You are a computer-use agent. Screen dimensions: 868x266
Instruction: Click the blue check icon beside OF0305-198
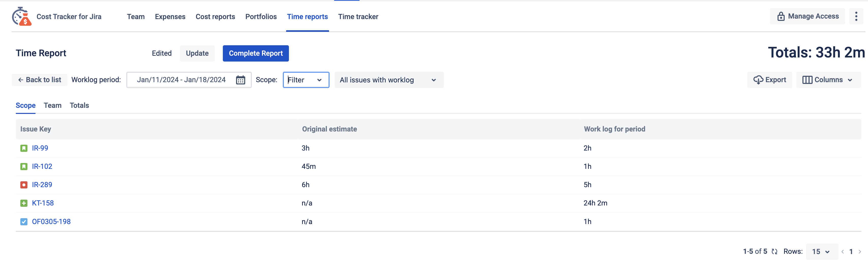tap(24, 221)
